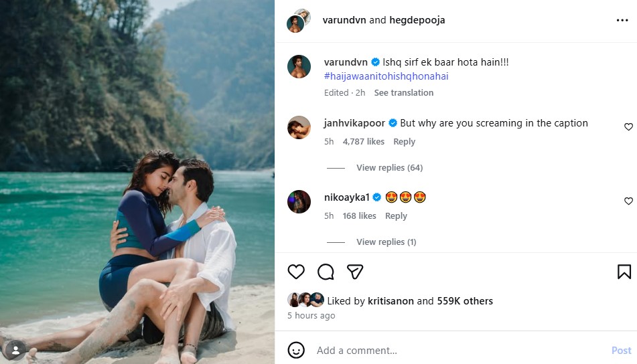The height and width of the screenshot is (364, 637).
Task: Like nikoayka1's comment with small heart
Action: tap(628, 201)
